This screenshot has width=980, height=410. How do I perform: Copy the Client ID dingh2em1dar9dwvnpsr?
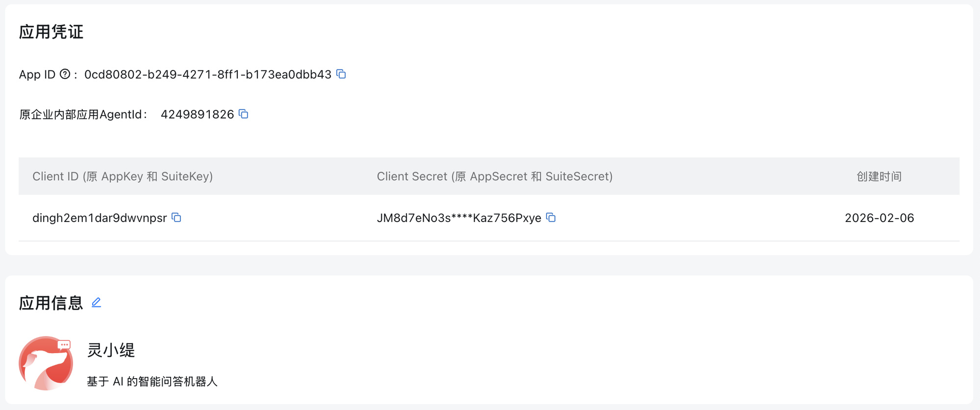click(x=176, y=217)
